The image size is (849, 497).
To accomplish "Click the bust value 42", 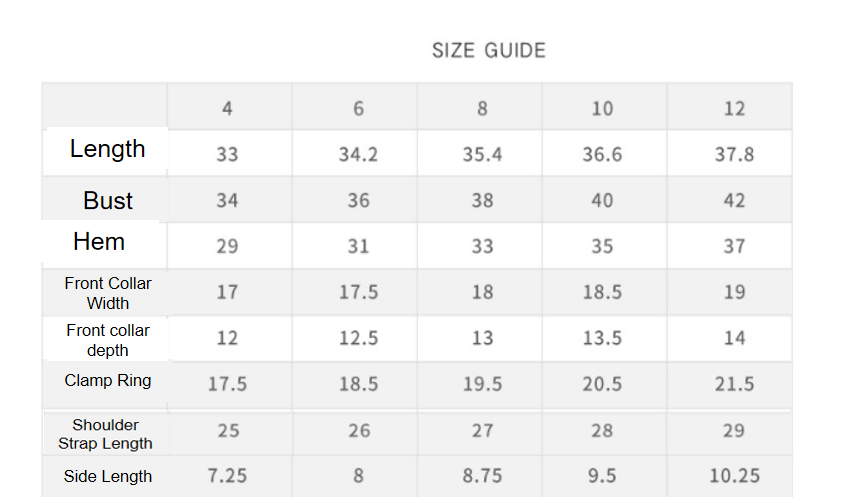I will tap(734, 200).
